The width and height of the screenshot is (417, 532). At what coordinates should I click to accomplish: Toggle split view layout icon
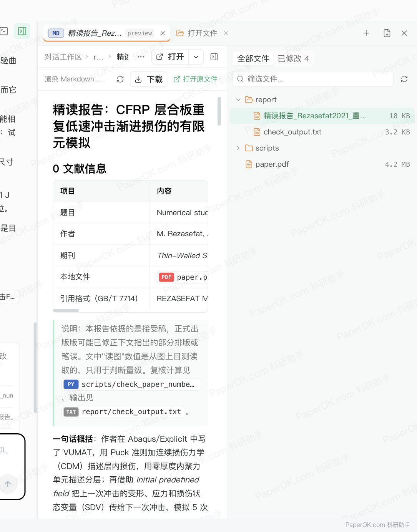click(x=214, y=57)
